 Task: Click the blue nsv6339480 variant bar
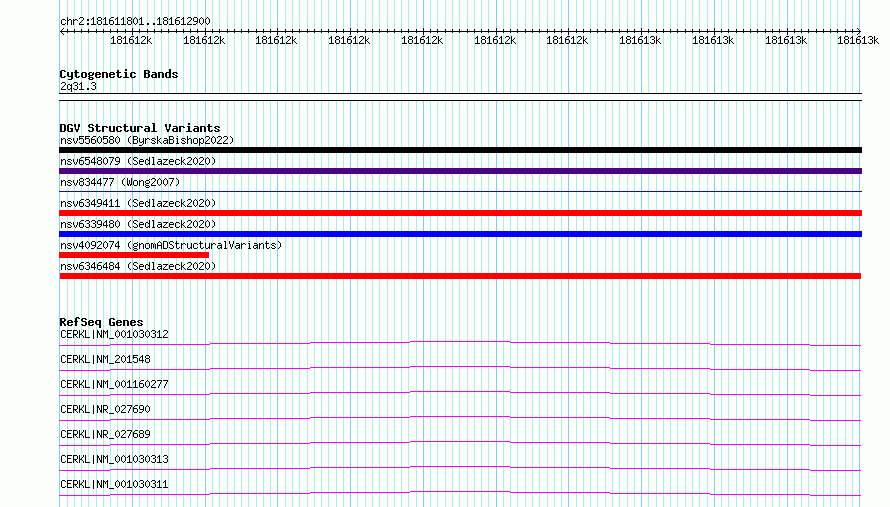(x=460, y=234)
